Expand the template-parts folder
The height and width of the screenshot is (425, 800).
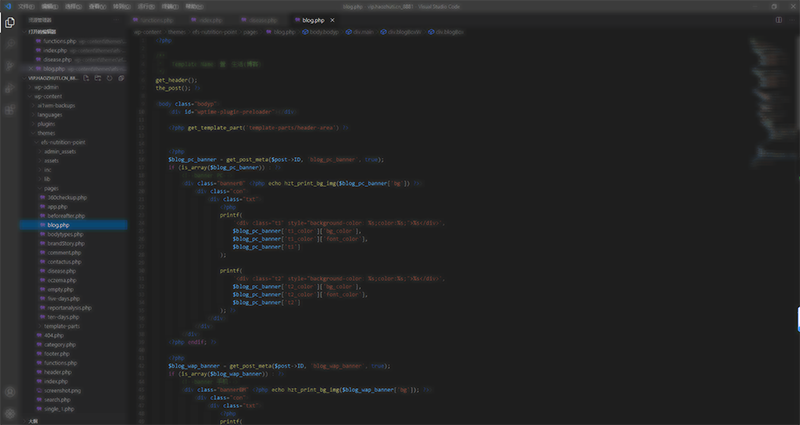click(62, 326)
